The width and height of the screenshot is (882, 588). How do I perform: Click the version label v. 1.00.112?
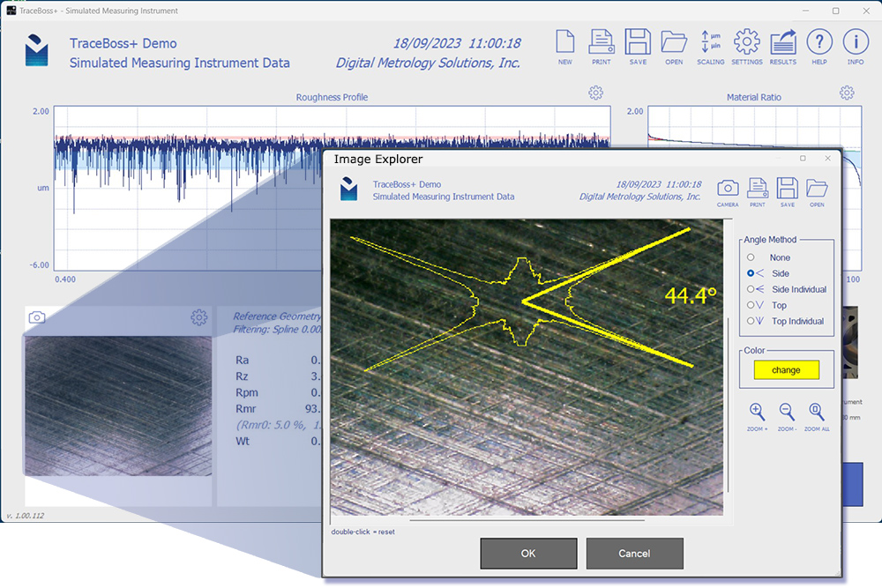coord(26,516)
